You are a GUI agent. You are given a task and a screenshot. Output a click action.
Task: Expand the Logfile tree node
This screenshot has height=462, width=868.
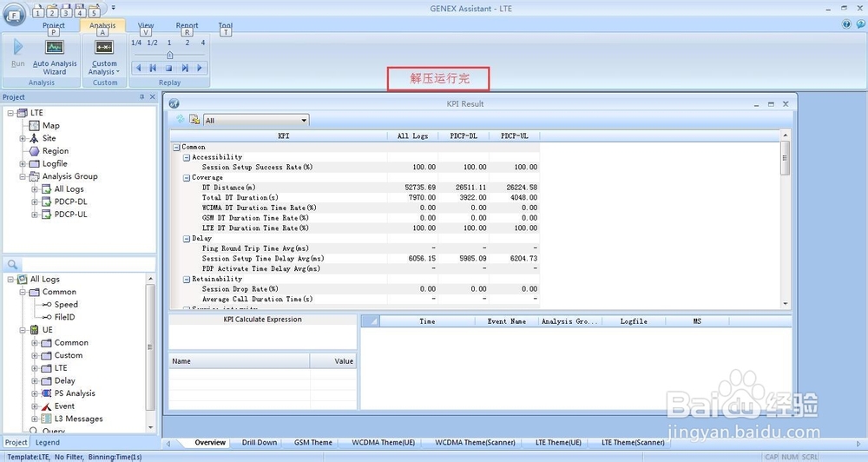point(23,164)
